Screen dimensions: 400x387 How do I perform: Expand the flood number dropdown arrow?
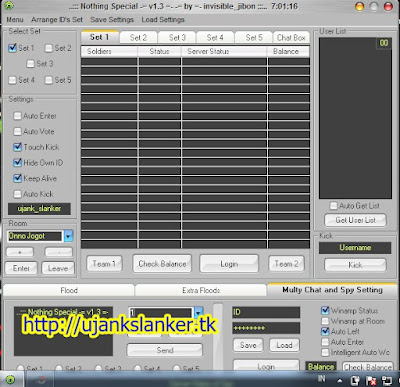(x=198, y=313)
